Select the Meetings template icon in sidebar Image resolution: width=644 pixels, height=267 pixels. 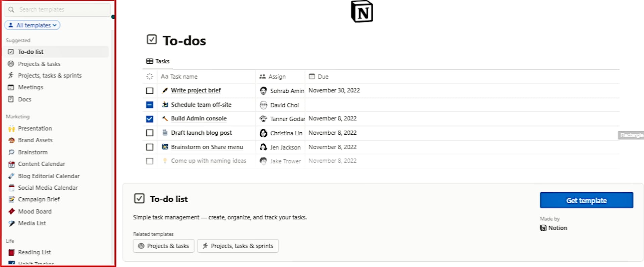click(11, 87)
